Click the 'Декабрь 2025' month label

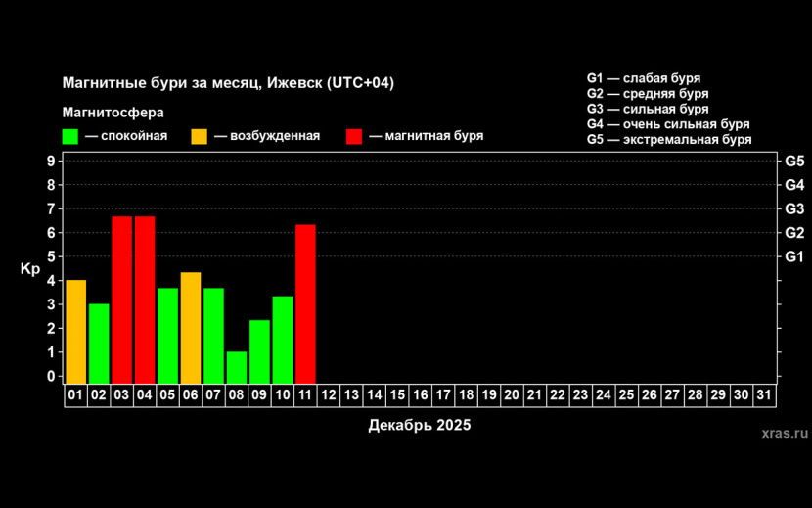(x=420, y=425)
